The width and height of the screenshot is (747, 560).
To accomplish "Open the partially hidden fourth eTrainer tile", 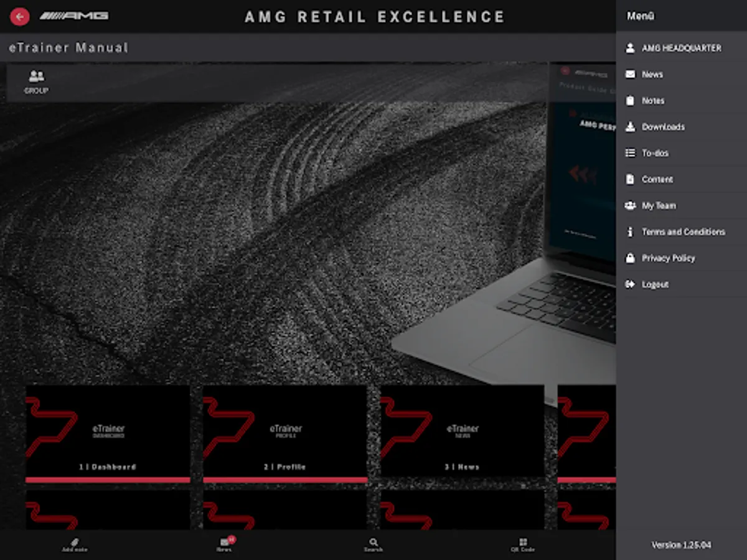I will coord(587,434).
